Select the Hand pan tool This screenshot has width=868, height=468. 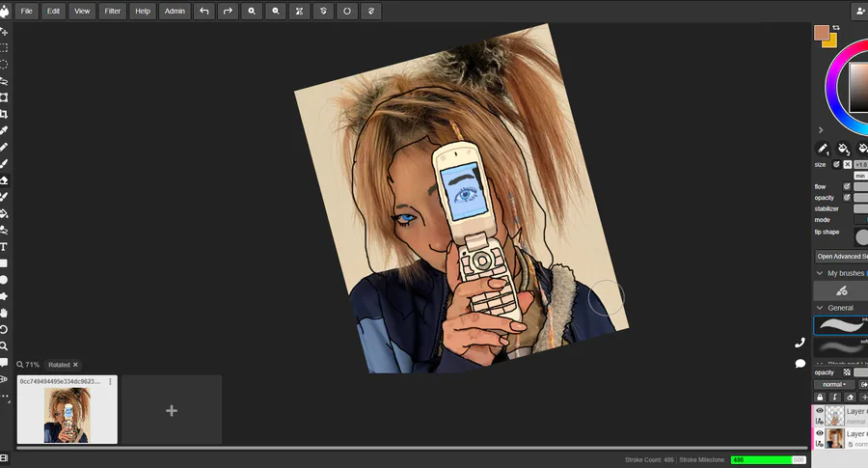tap(3, 313)
